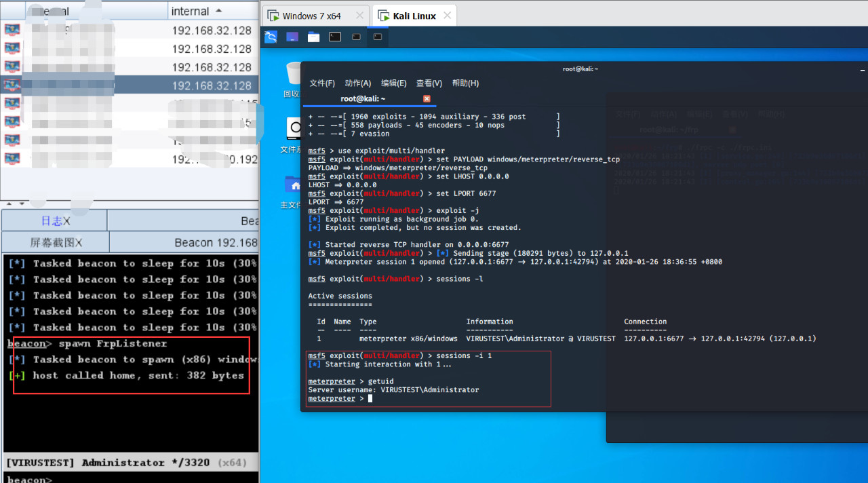
Task: Open the 动作(A) terminal menu
Action: point(358,83)
